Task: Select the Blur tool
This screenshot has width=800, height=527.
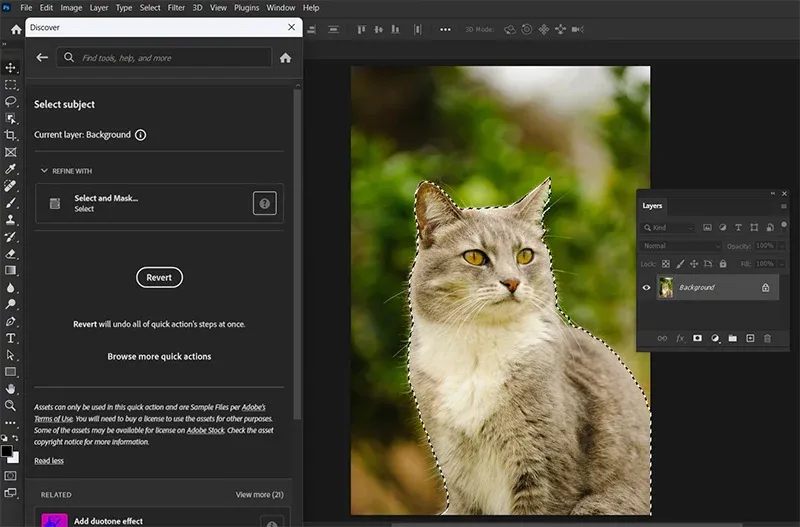Action: (x=10, y=288)
